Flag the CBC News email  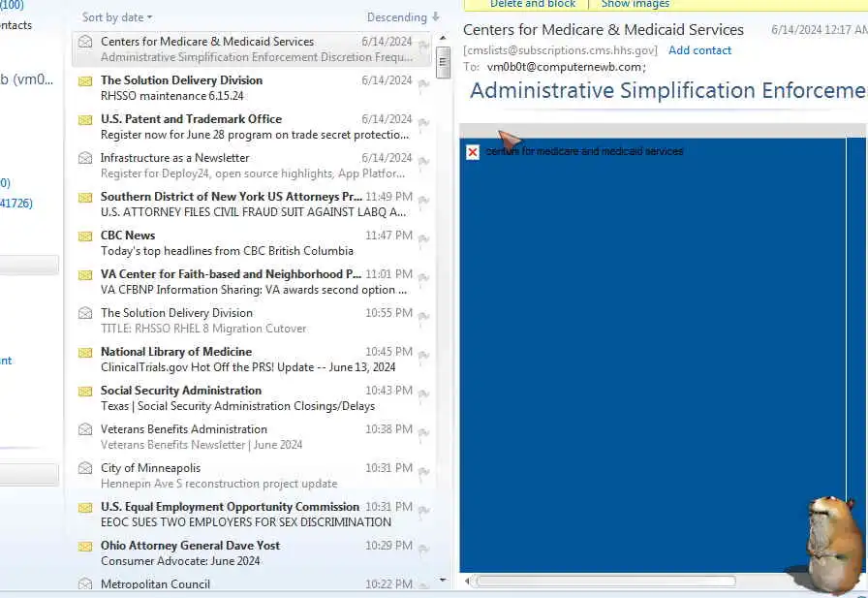coord(424,239)
